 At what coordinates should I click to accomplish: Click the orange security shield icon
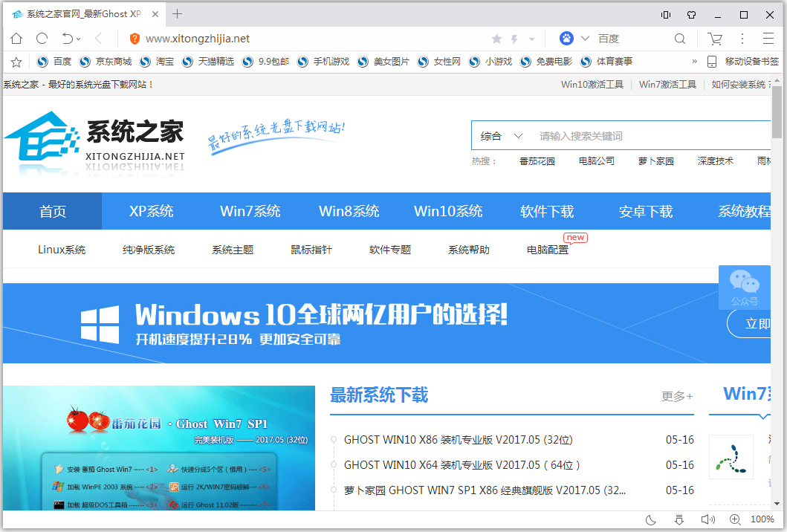tap(135, 39)
